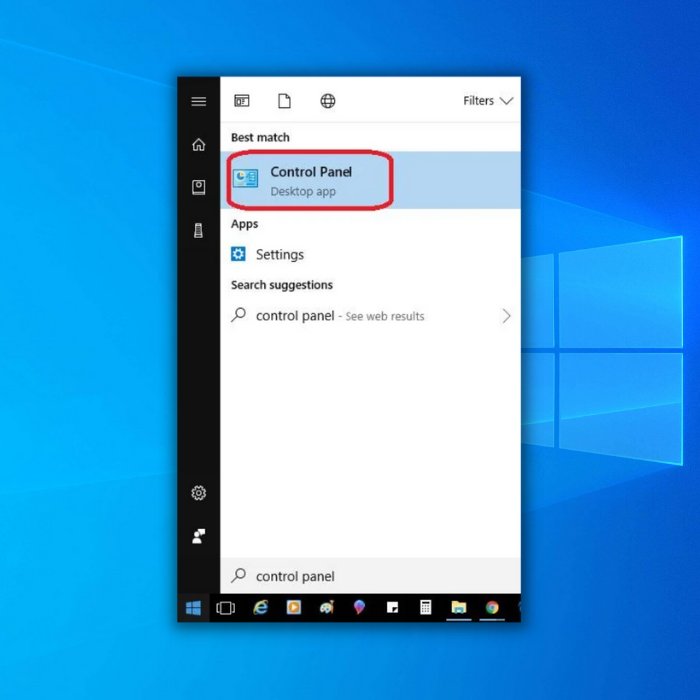Open the Paint palette taskbar icon
Image resolution: width=700 pixels, height=700 pixels.
click(x=327, y=608)
